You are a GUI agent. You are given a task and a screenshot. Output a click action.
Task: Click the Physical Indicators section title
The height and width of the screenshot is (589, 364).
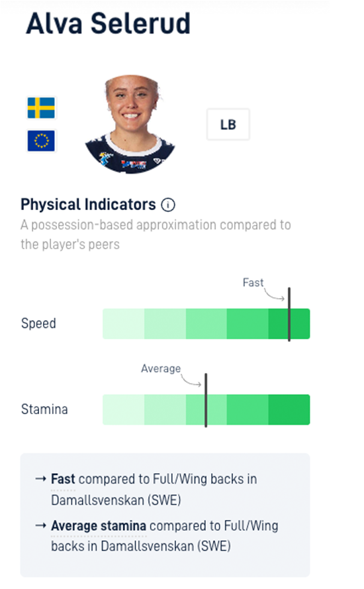click(x=88, y=205)
